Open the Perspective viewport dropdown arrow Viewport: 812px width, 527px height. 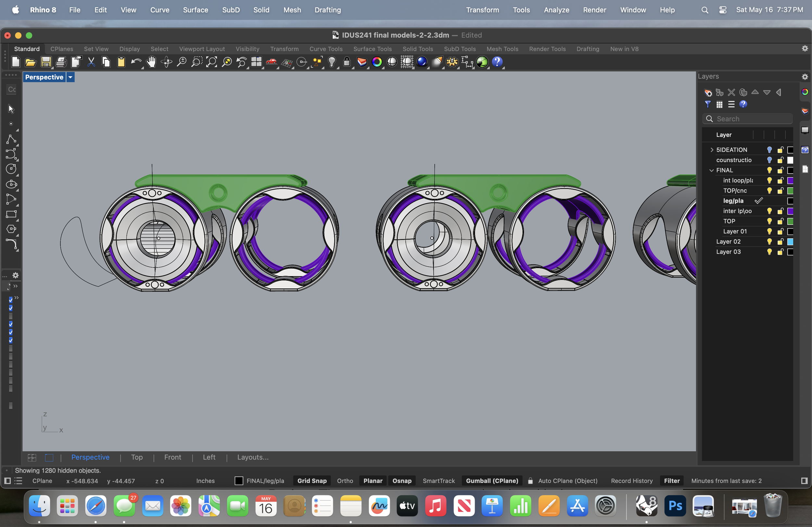point(70,77)
